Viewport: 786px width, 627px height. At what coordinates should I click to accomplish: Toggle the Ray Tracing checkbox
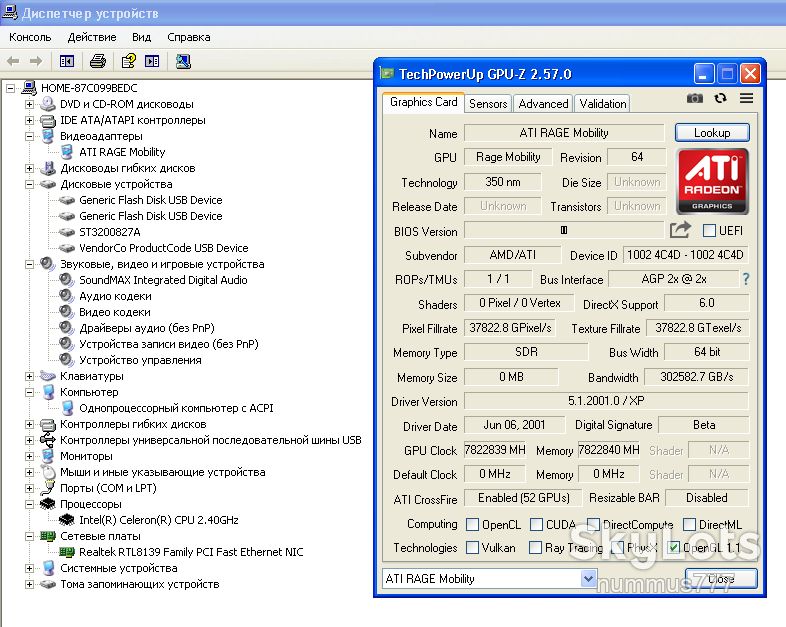point(535,547)
